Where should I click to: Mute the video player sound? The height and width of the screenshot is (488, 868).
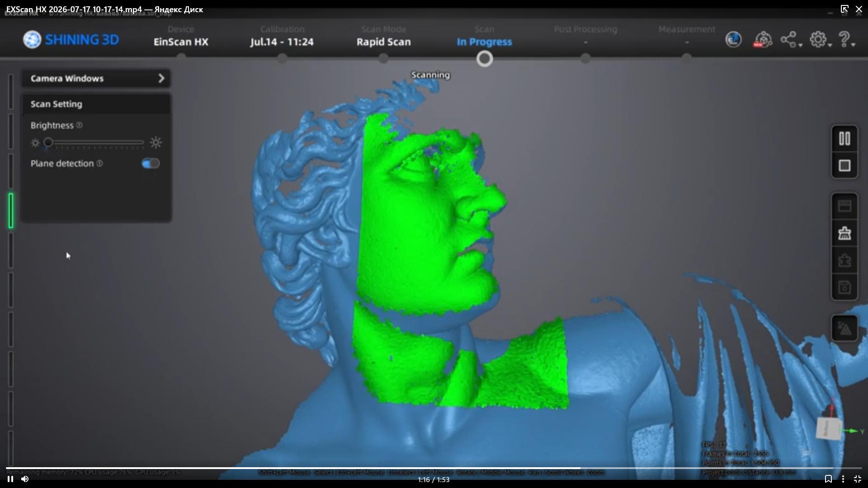[x=25, y=479]
